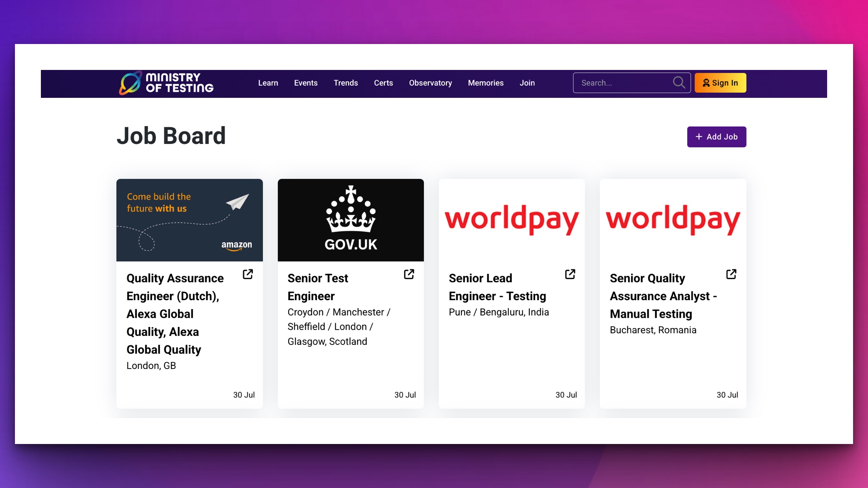Click the Job Board heading
Image resolution: width=868 pixels, height=488 pixels.
coord(171,136)
